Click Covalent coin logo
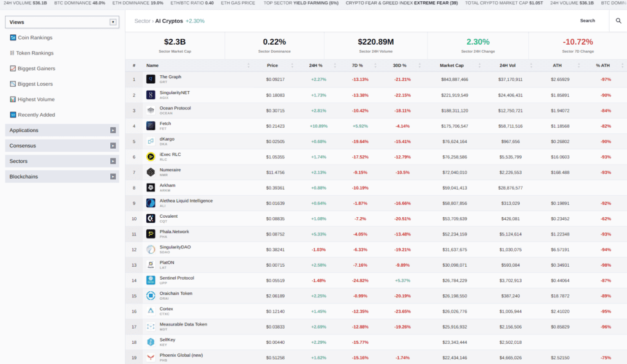Viewport: 627px width, 364px height. [151, 218]
